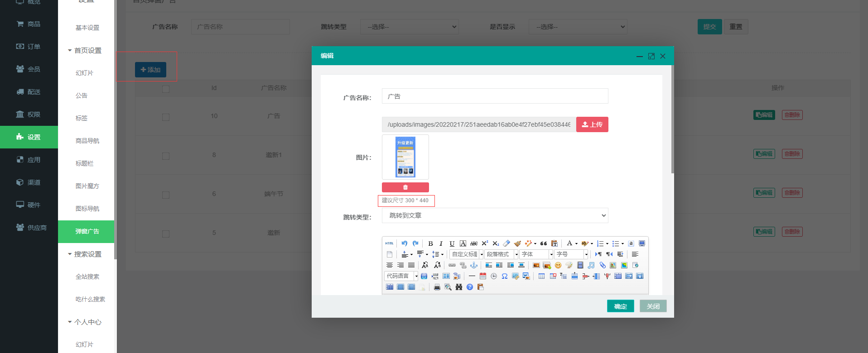Insert a hyperlink in the editor
This screenshot has height=353, width=868.
452,265
